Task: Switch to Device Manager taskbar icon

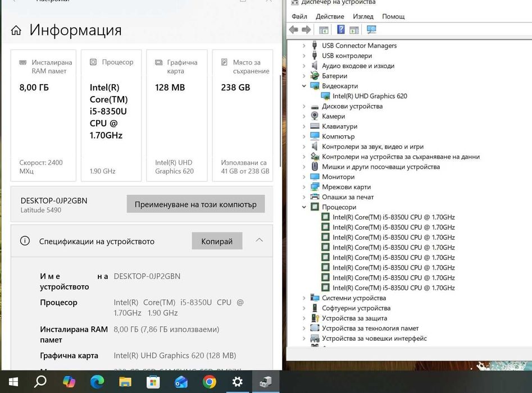Action: click(x=266, y=382)
